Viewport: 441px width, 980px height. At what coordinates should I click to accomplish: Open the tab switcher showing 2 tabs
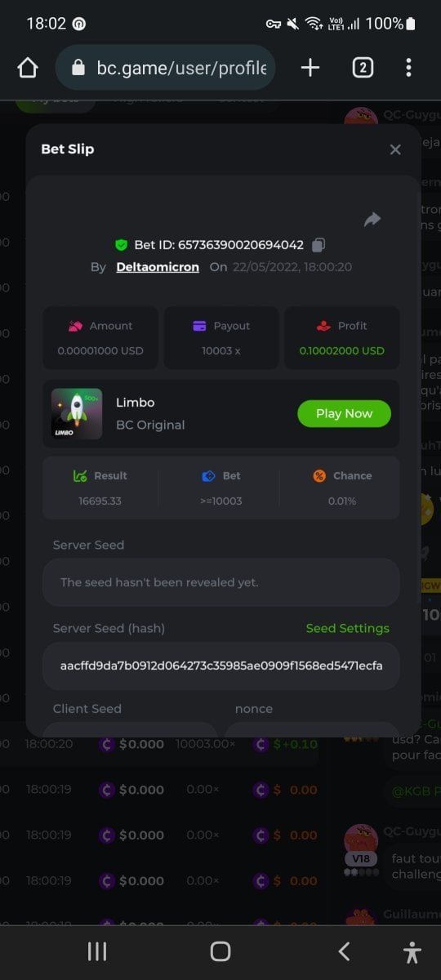pos(363,68)
